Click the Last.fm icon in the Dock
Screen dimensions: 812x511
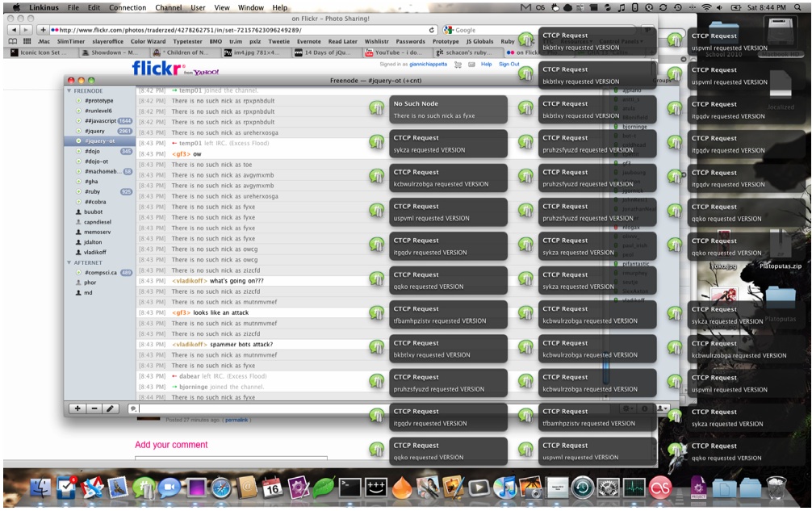tap(661, 488)
